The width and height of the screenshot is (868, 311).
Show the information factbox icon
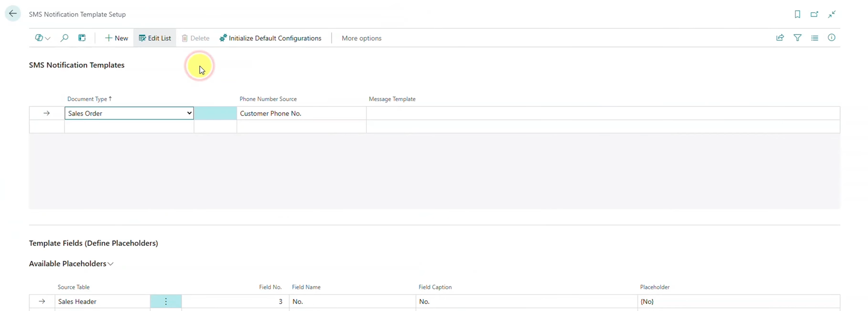tap(832, 38)
